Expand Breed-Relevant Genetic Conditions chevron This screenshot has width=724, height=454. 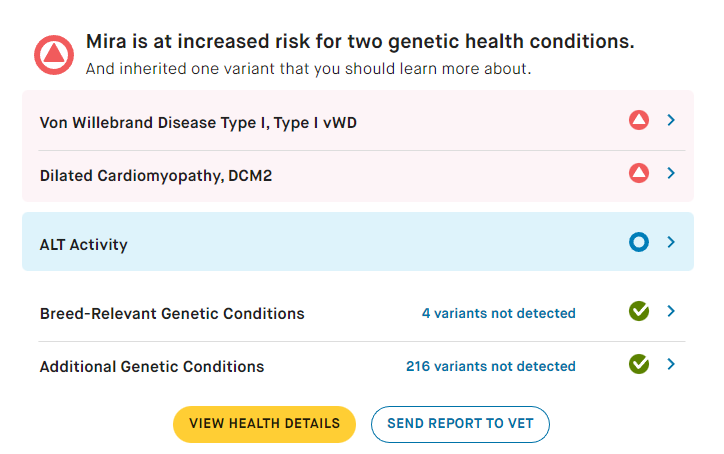[671, 312]
